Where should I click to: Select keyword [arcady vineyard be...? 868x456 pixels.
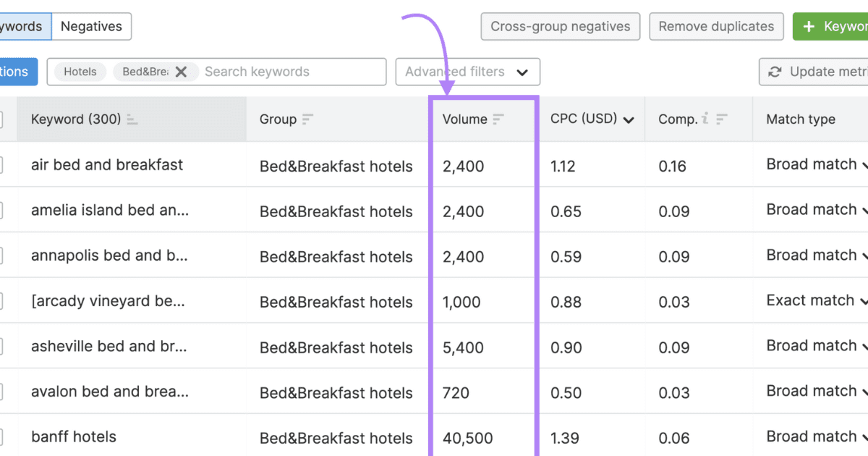tap(109, 301)
